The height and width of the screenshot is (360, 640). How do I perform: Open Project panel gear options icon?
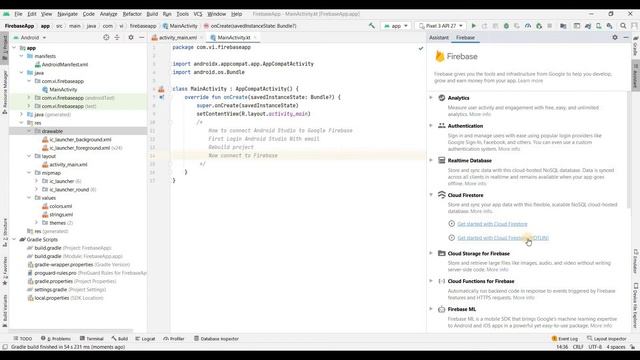131,37
